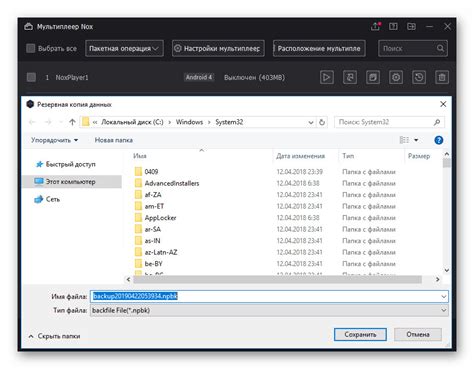Open recent locations dropdown arrow
474x369 pixels.
pyautogui.click(x=61, y=122)
